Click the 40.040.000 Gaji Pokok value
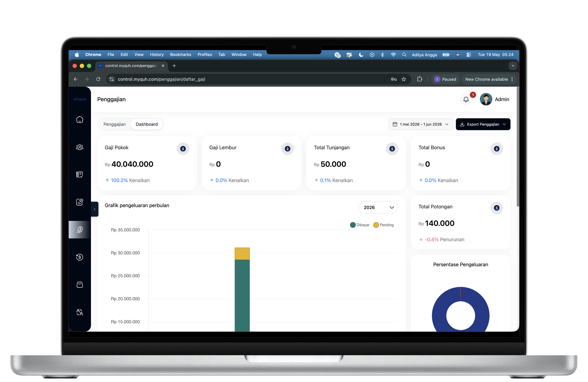The height and width of the screenshot is (382, 588). [x=132, y=164]
